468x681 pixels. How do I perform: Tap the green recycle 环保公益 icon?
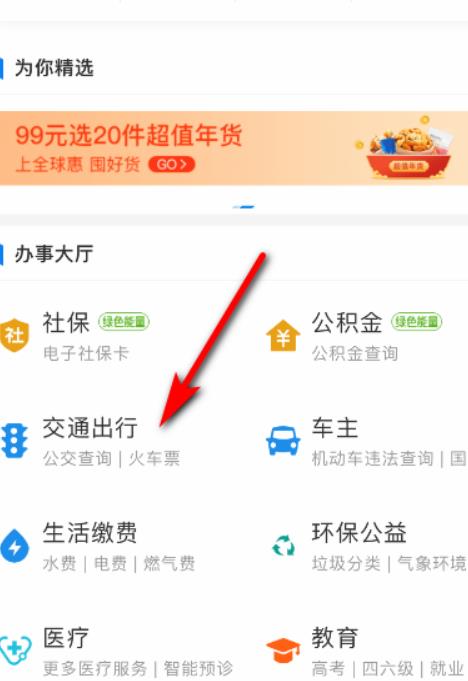[x=283, y=545]
